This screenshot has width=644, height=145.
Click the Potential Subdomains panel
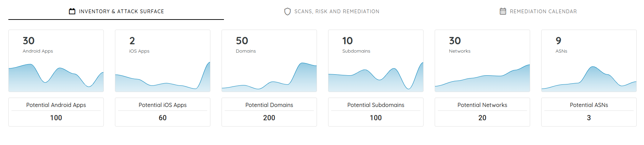coord(376,112)
